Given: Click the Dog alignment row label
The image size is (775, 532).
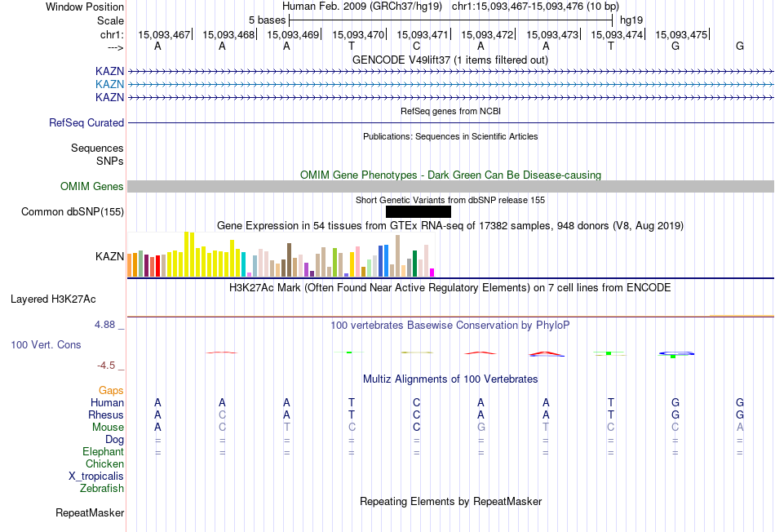Looking at the screenshot, I should click(x=114, y=439).
